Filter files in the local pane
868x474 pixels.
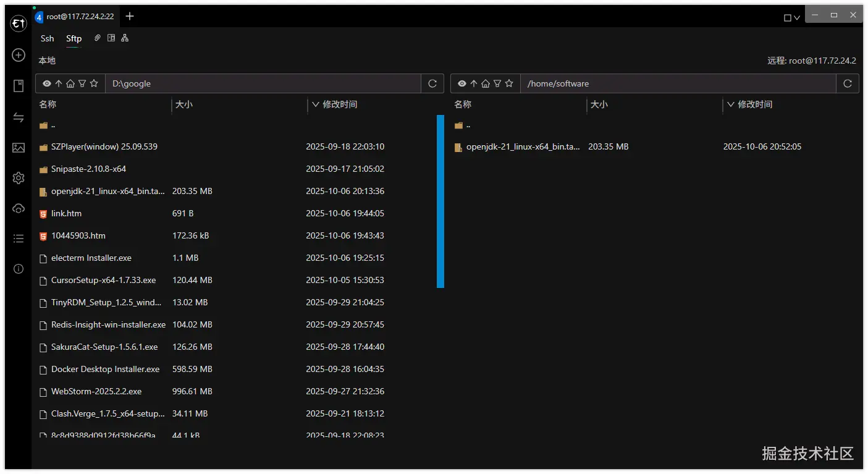pos(82,83)
